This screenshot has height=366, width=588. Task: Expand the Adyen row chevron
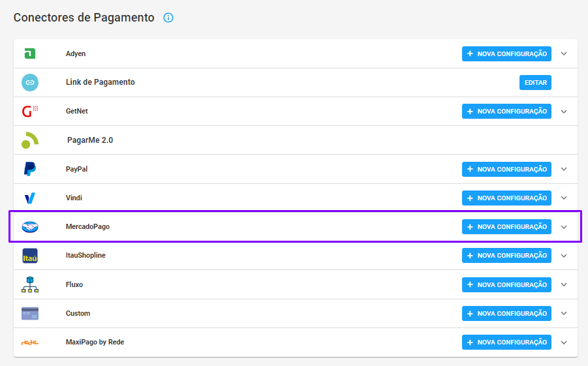564,53
